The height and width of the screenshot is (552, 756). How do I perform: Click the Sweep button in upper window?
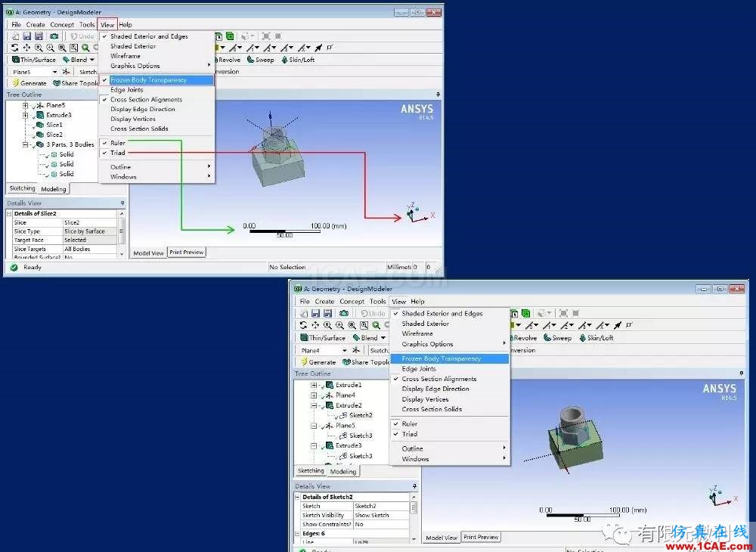260,60
